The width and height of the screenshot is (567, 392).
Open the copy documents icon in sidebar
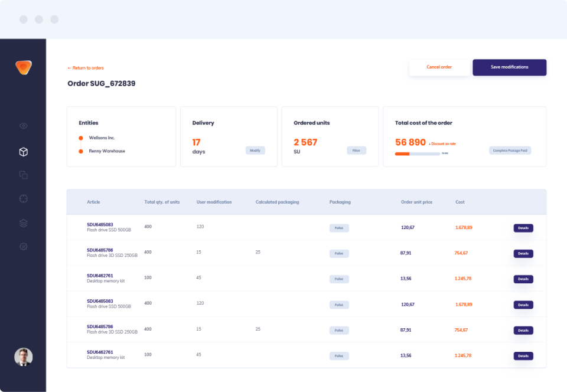[24, 175]
